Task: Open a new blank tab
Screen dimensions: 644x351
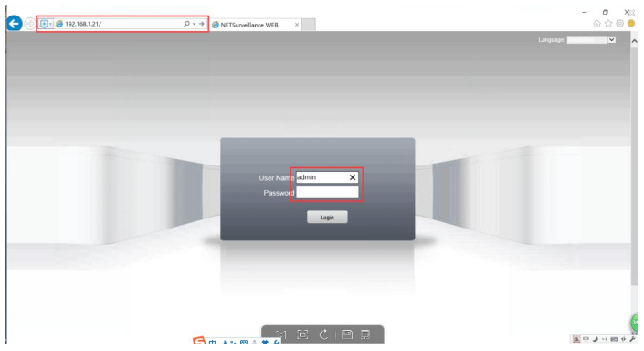Action: pos(309,25)
